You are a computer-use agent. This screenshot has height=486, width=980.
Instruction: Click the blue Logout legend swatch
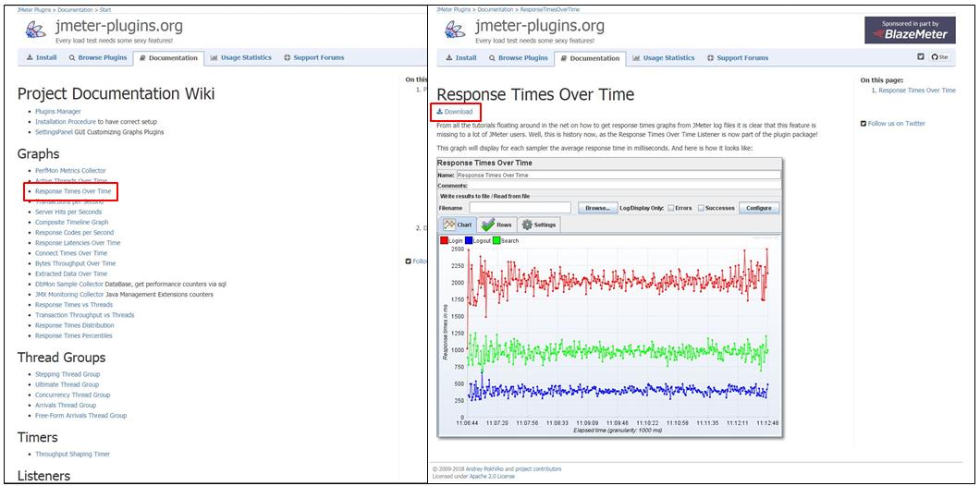pos(469,240)
